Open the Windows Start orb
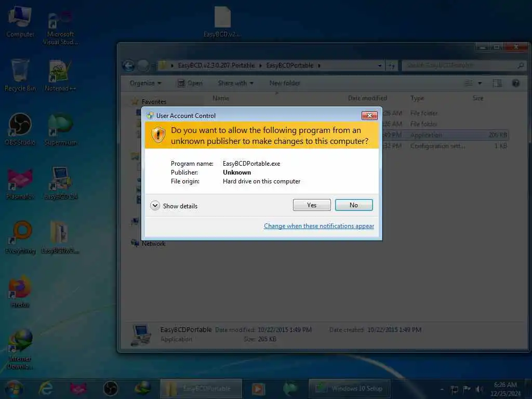The width and height of the screenshot is (532, 399). pyautogui.click(x=14, y=389)
